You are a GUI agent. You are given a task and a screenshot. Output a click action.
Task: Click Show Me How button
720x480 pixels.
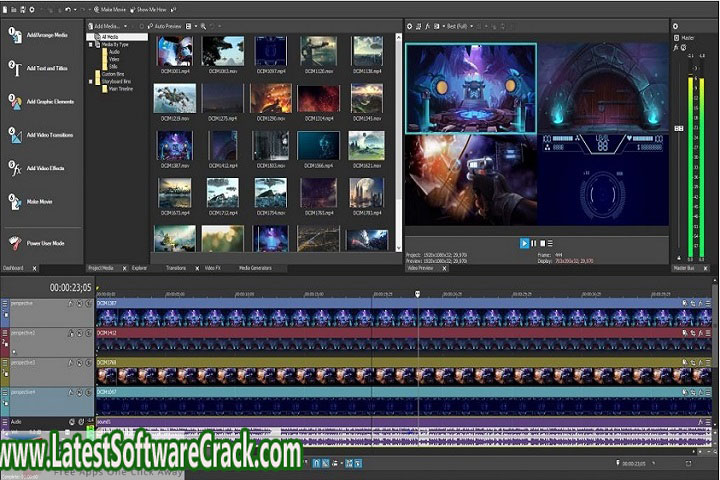pos(148,10)
